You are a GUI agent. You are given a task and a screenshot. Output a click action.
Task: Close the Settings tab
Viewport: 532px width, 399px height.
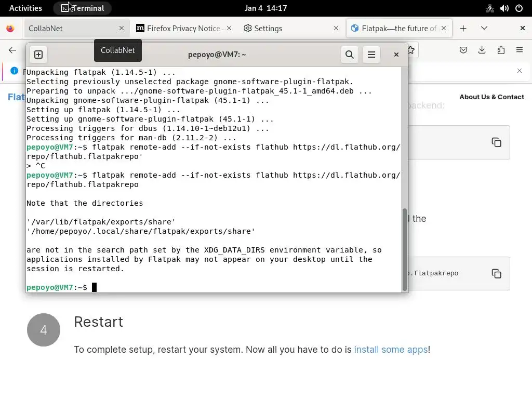pos(336,29)
